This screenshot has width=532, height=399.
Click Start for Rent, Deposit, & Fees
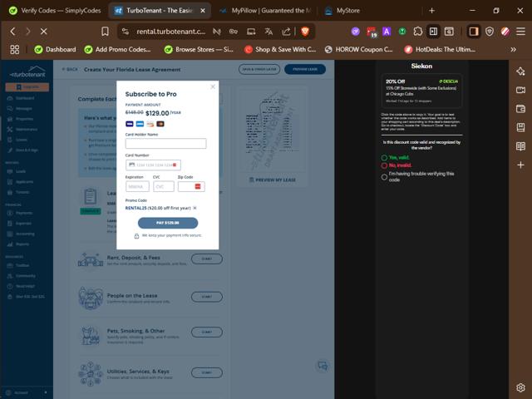[207, 259]
